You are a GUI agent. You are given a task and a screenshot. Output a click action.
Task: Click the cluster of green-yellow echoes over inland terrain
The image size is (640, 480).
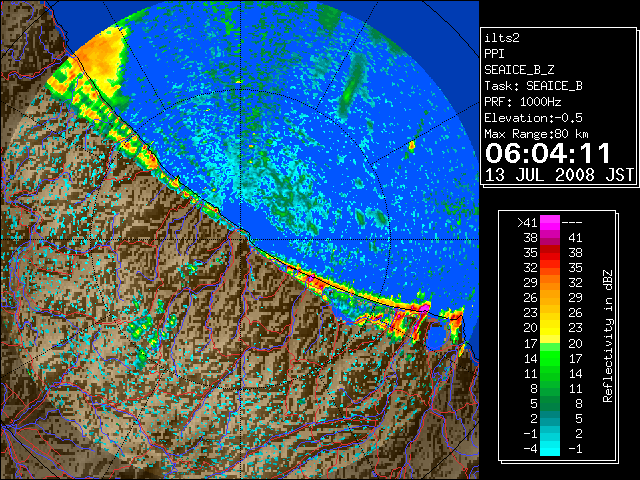[x=153, y=331]
